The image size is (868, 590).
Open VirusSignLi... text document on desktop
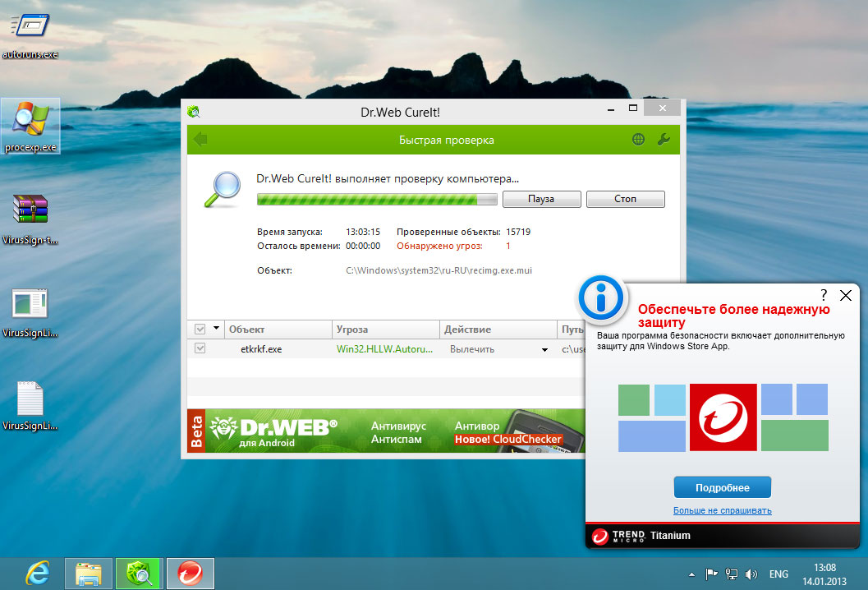pos(30,405)
